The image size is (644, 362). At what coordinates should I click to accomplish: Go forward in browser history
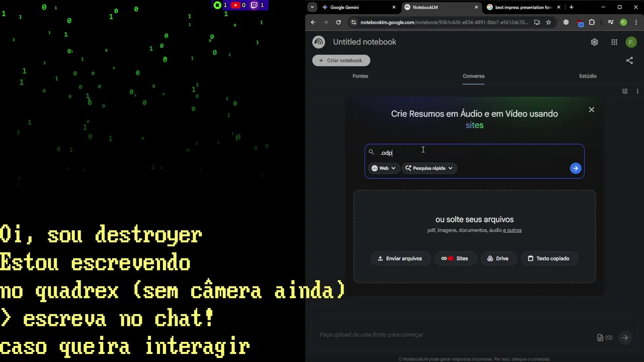[x=326, y=22]
